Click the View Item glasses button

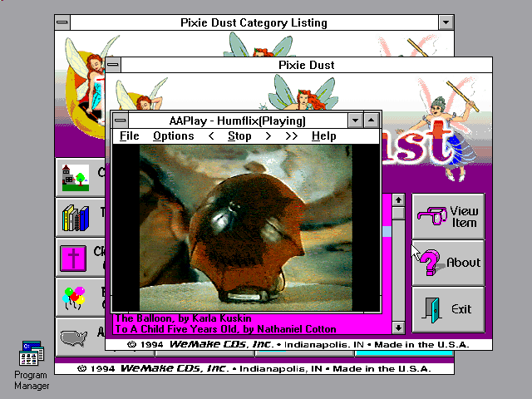448,217
